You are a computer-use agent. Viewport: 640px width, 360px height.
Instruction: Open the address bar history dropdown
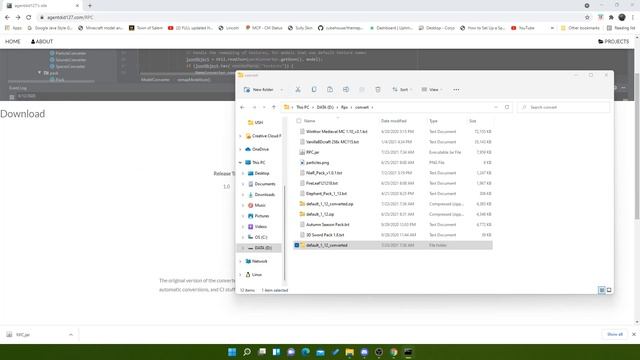496,107
